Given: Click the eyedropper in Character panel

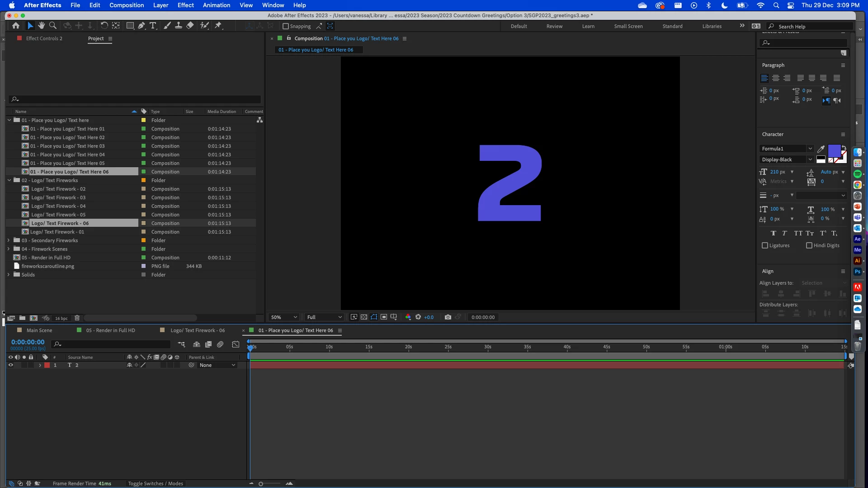Looking at the screenshot, I should click(x=821, y=149).
